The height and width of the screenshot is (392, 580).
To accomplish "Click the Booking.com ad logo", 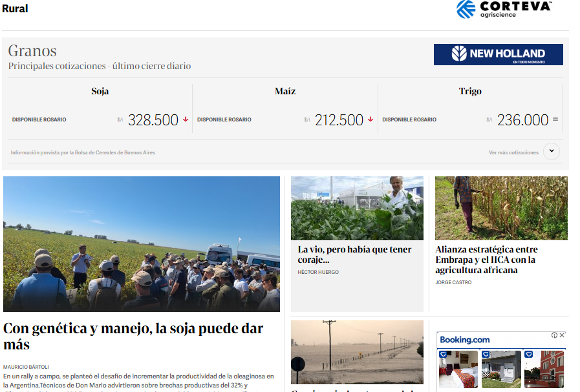I will (465, 340).
